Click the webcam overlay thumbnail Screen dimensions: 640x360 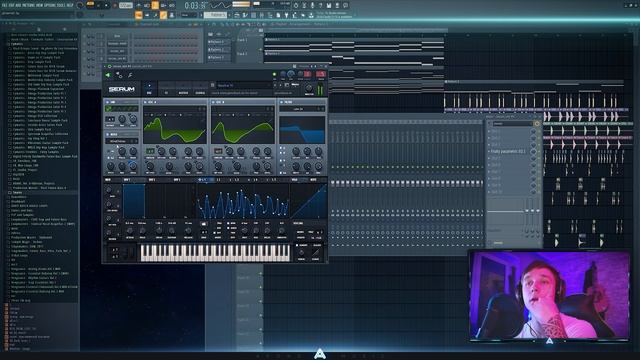550,296
